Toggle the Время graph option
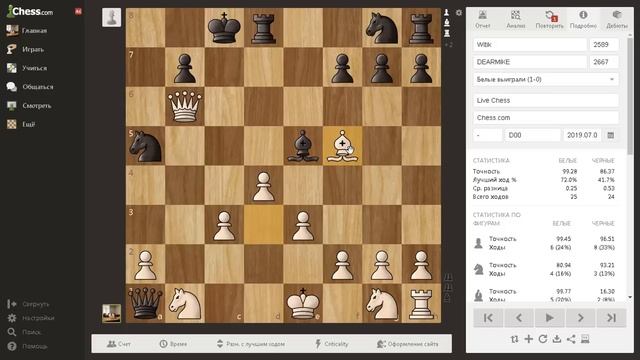Viewport: 640px width, 360px height. coord(173,344)
